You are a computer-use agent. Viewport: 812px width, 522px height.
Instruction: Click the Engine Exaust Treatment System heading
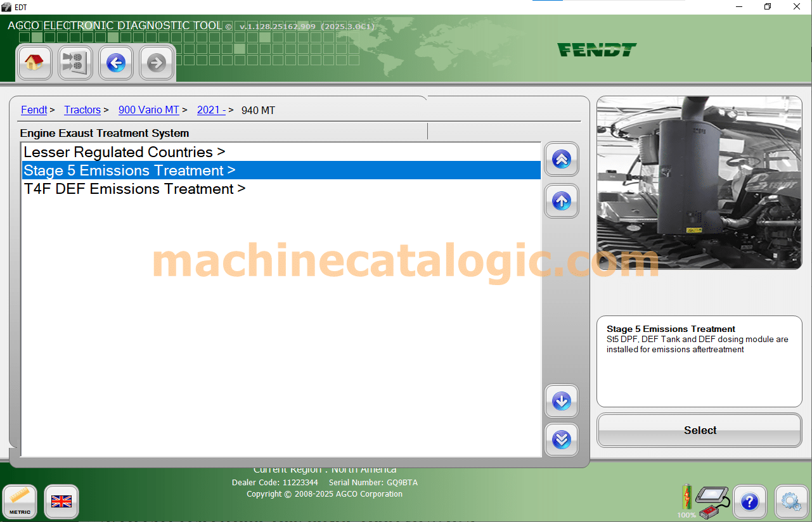click(105, 133)
